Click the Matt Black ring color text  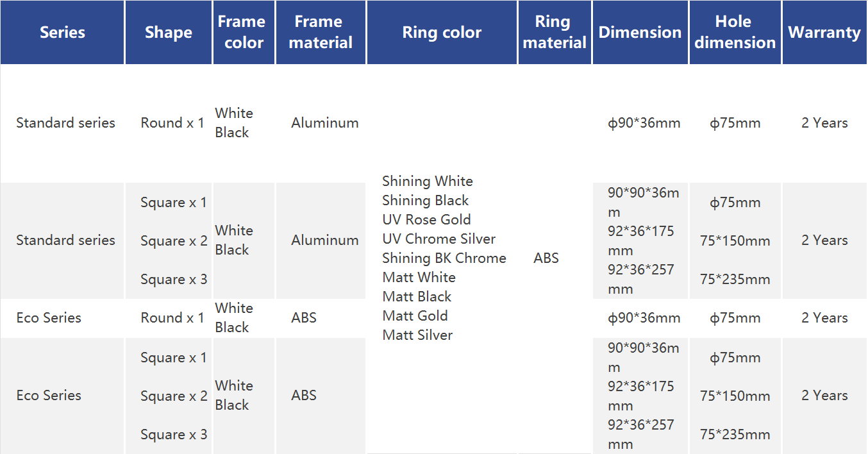click(x=417, y=297)
